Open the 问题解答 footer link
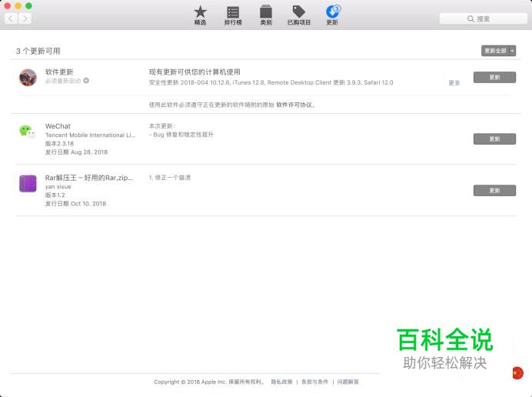532x397 pixels. click(x=347, y=382)
